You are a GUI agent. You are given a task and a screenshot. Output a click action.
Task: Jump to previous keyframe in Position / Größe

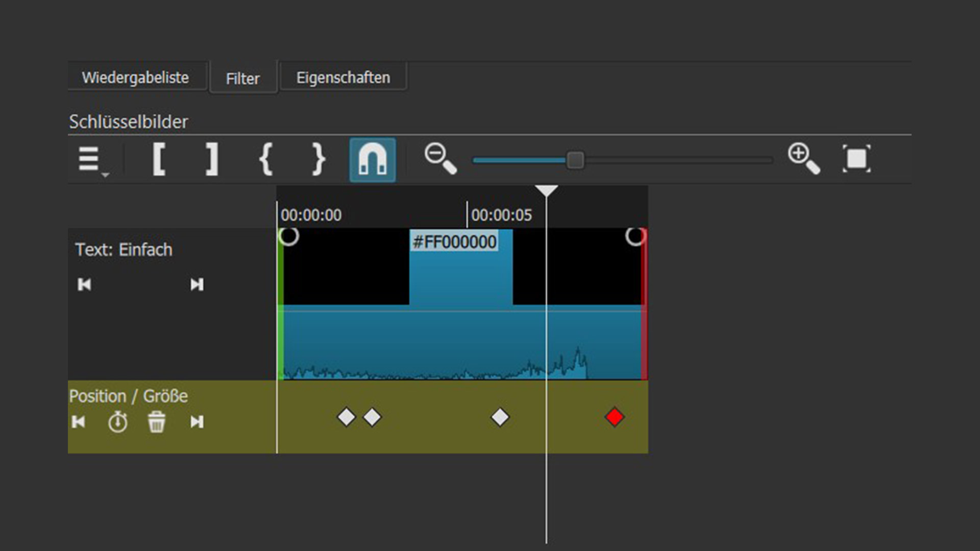(79, 422)
